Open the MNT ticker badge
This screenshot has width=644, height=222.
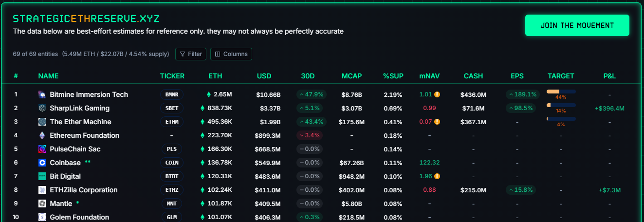point(172,203)
